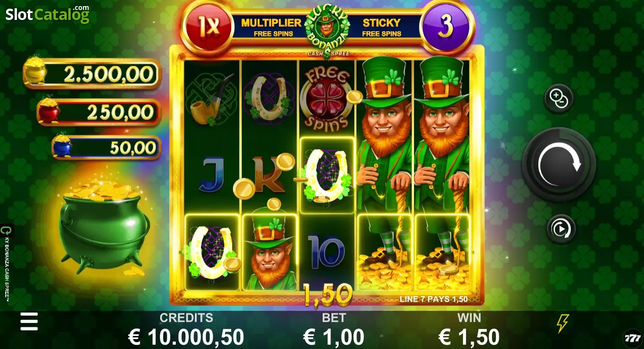Open the Lucky Bonanza logo emblem
The width and height of the screenshot is (644, 349).
328,30
